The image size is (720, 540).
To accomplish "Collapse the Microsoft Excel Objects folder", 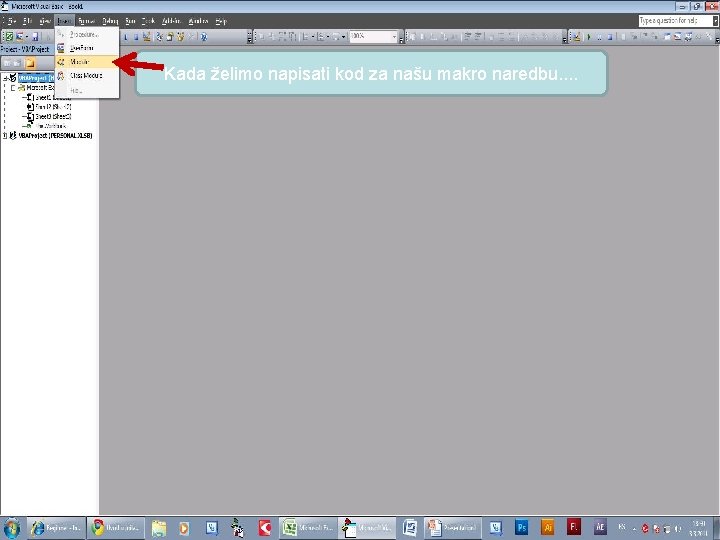I will click(x=13, y=88).
